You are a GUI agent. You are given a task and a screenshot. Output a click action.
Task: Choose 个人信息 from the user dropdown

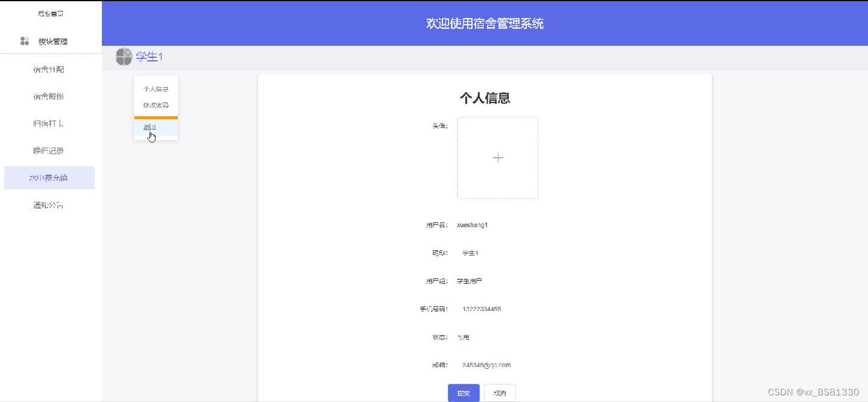[x=156, y=89]
